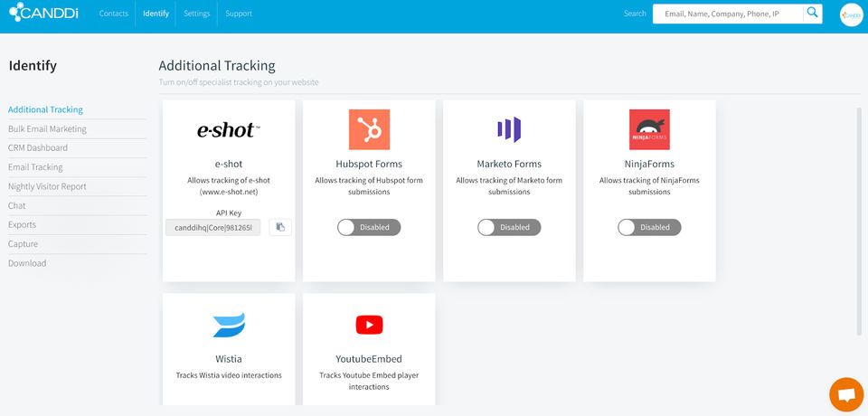
Task: Click the CANDDi logo in header
Action: [43, 12]
